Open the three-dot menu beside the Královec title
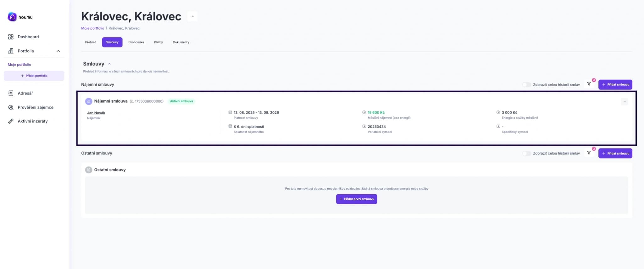The width and height of the screenshot is (644, 269). point(192,16)
